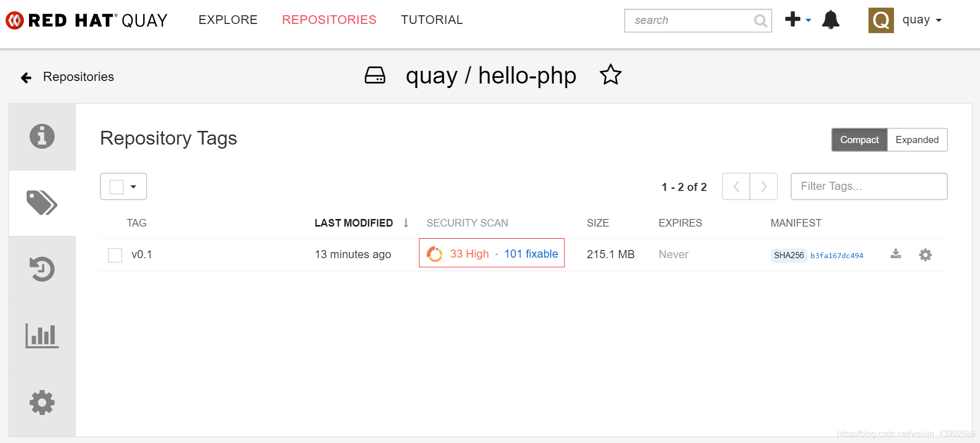This screenshot has height=443, width=980.
Task: Switch to Expanded view
Action: click(x=917, y=140)
